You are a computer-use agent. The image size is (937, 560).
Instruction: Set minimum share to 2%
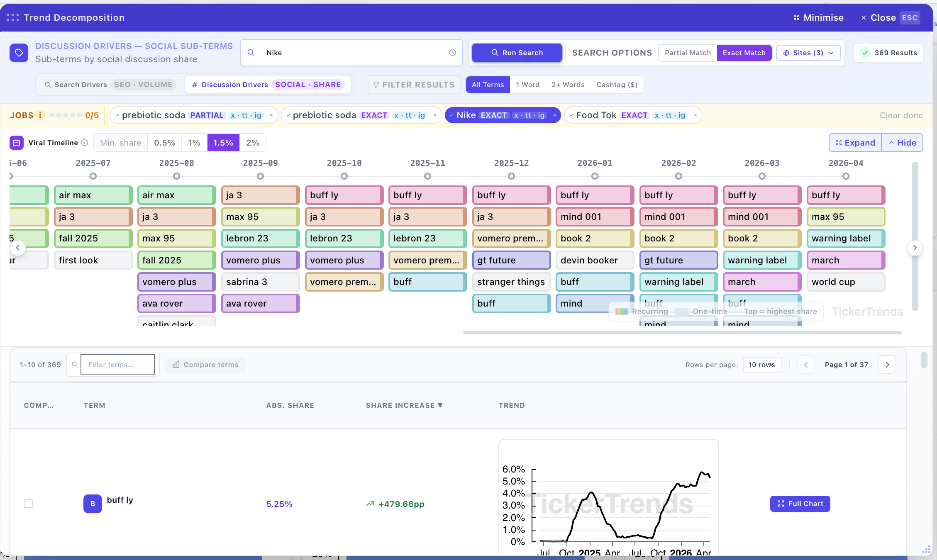click(253, 143)
